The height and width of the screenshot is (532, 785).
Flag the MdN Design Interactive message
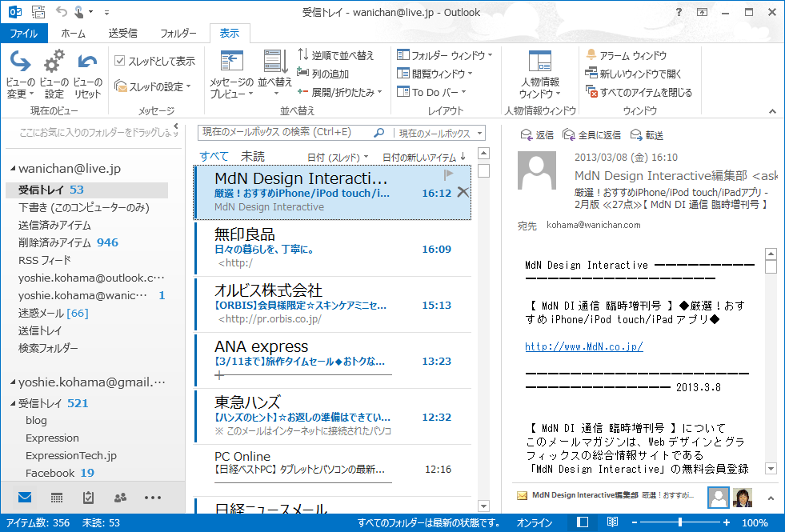click(448, 174)
